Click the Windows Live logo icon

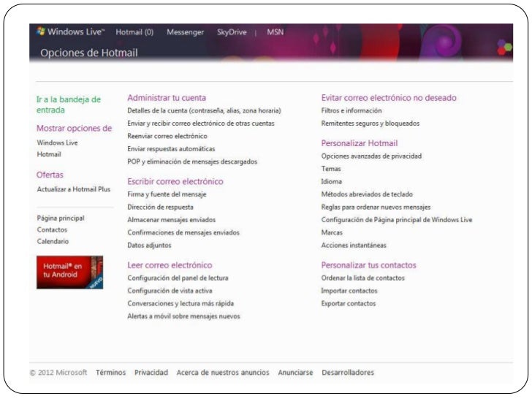coord(41,31)
